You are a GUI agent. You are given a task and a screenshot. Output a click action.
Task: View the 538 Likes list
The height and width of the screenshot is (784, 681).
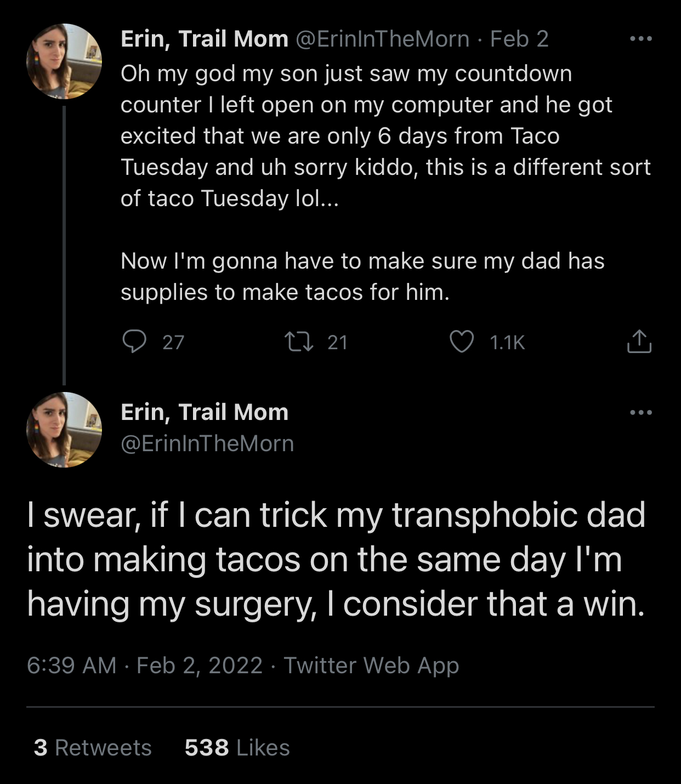click(237, 748)
